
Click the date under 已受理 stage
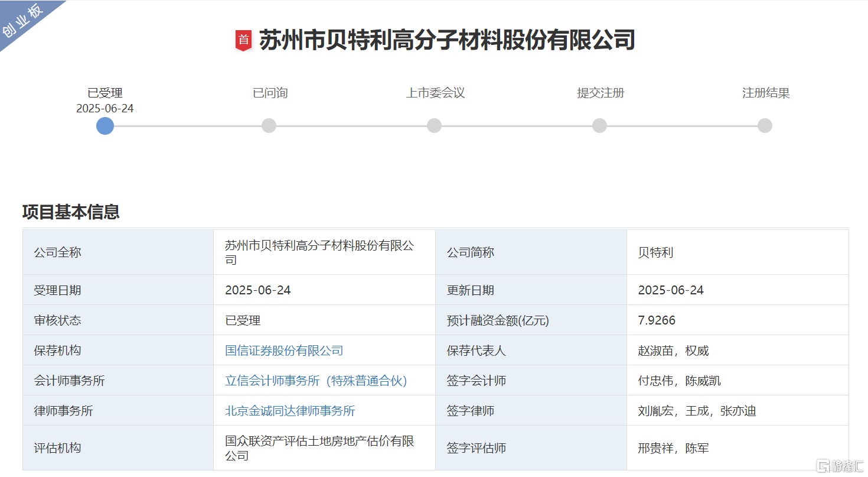105,109
